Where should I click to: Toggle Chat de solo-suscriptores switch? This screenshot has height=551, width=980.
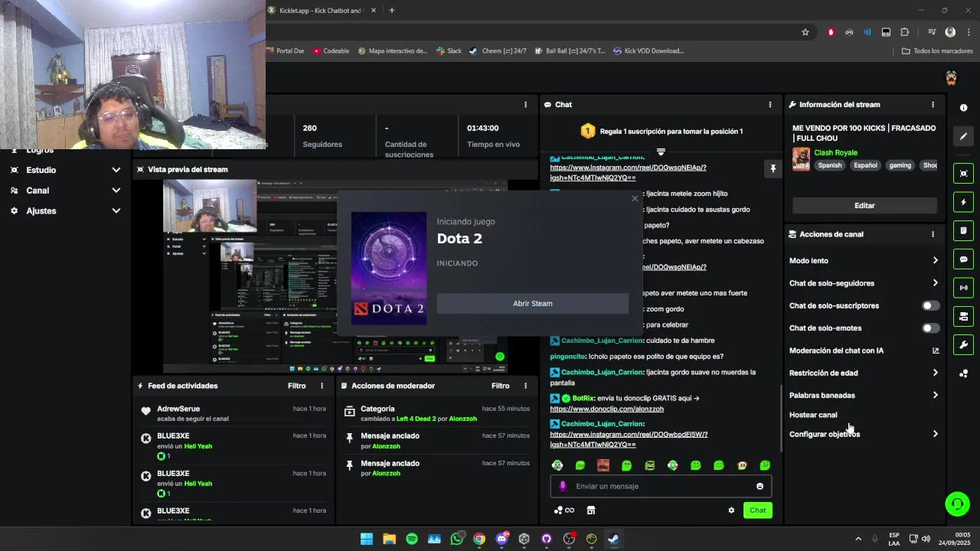pyautogui.click(x=930, y=305)
